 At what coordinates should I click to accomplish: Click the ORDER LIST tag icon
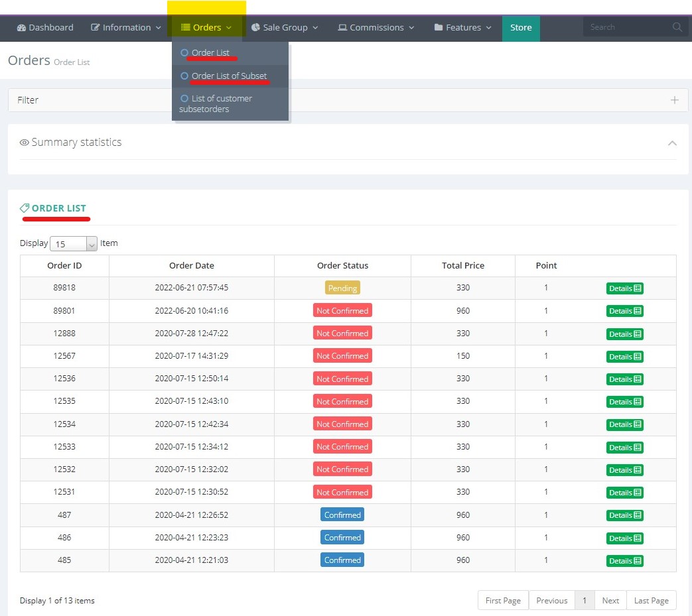tap(25, 208)
